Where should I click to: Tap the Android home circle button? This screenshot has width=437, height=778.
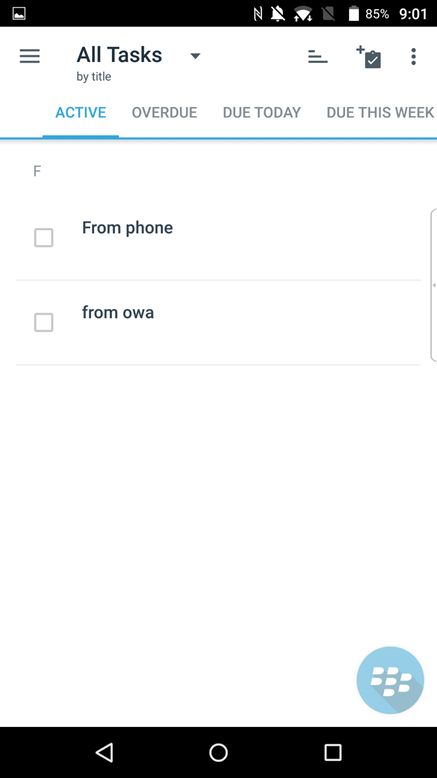pos(218,752)
